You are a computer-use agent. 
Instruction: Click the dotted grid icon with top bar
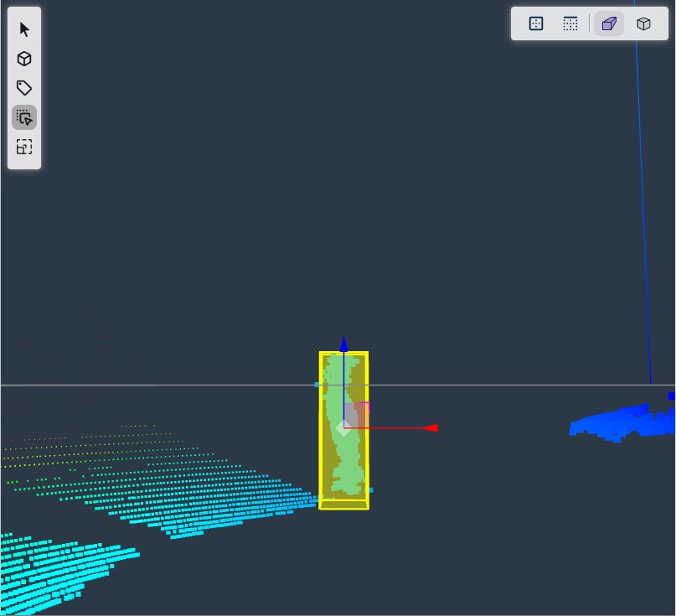click(x=570, y=23)
